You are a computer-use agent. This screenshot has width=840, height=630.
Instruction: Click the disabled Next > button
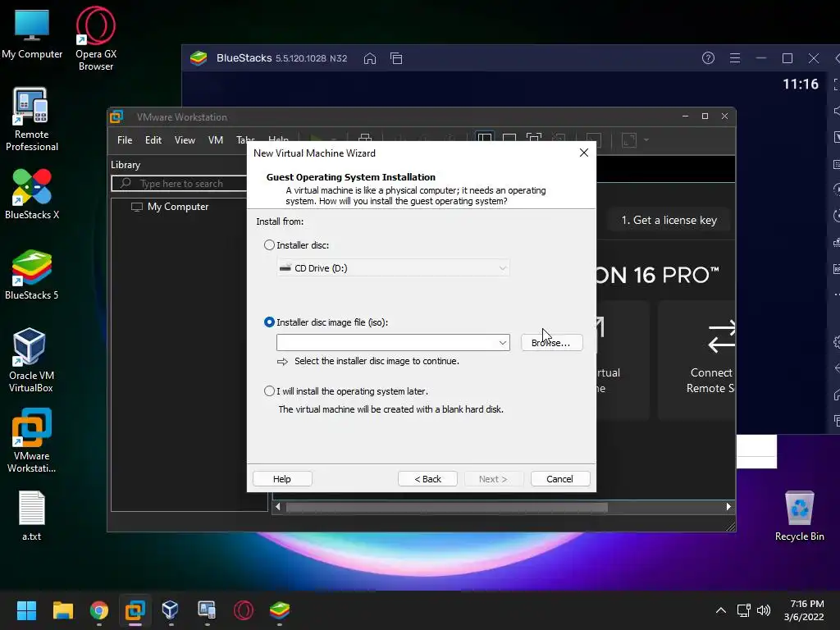[x=493, y=478]
